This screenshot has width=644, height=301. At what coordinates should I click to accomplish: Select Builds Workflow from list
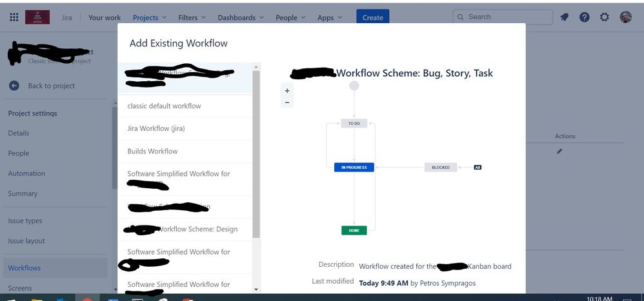(x=185, y=151)
